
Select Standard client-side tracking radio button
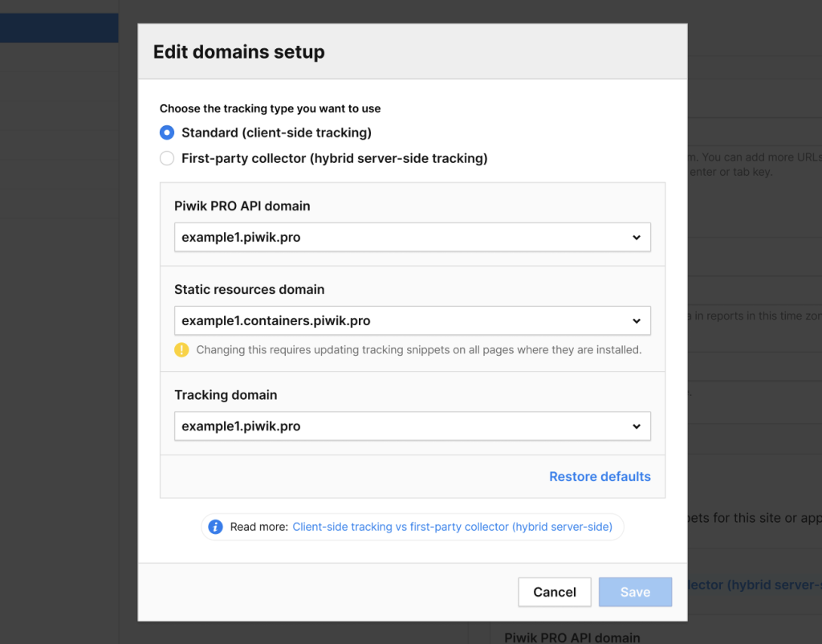[167, 132]
